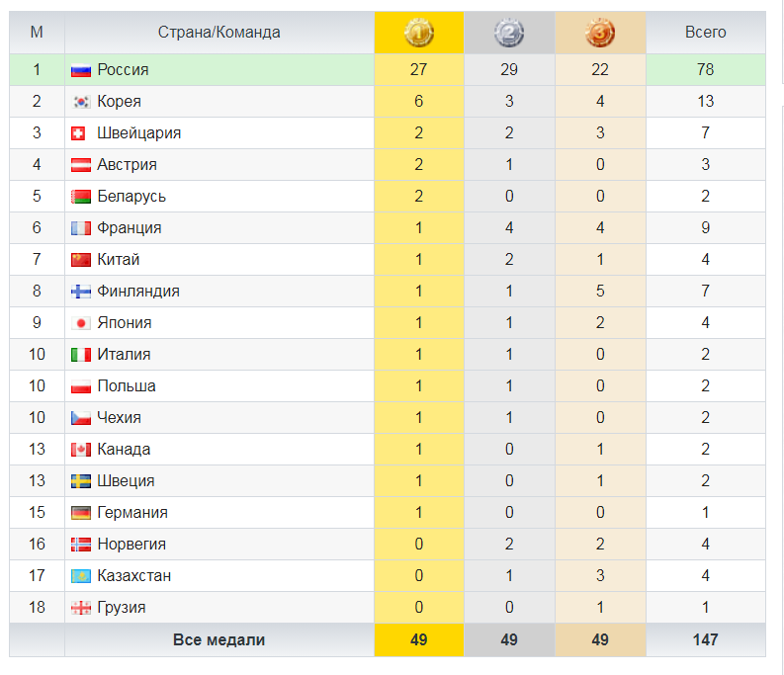
Task: Open the Франция country link
Action: pyautogui.click(x=129, y=228)
